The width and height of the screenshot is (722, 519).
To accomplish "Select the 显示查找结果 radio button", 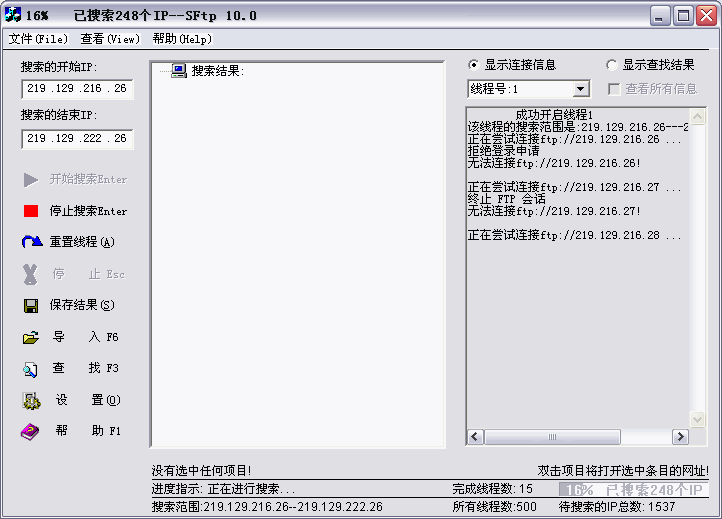I will tap(611, 65).
